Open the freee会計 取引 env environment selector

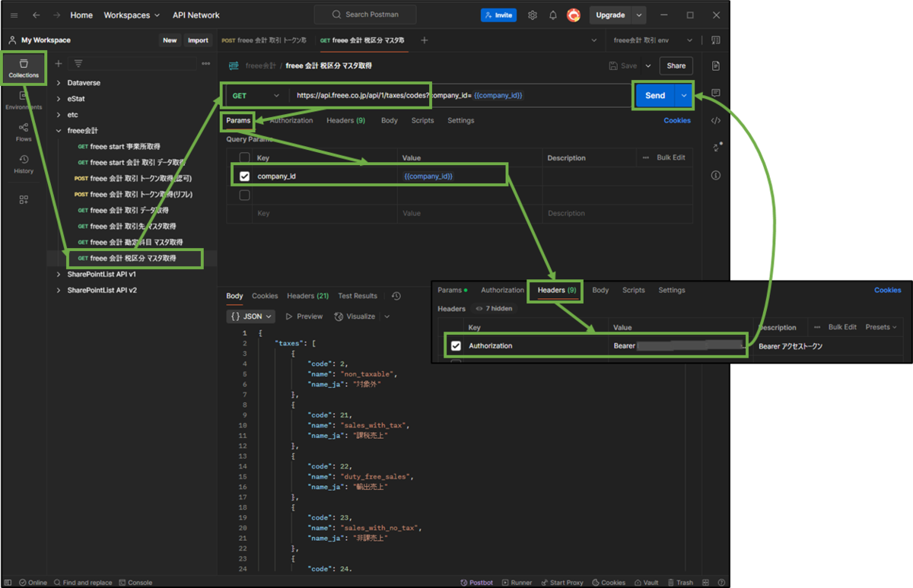[653, 40]
